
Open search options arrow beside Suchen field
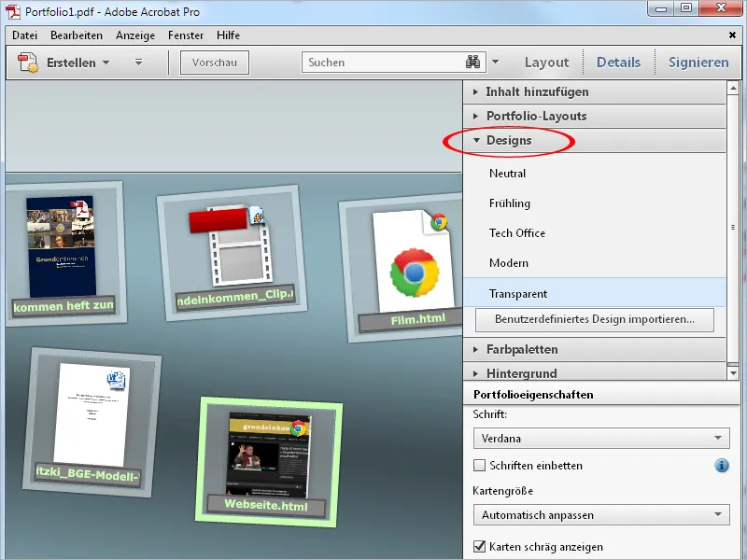[x=496, y=62]
